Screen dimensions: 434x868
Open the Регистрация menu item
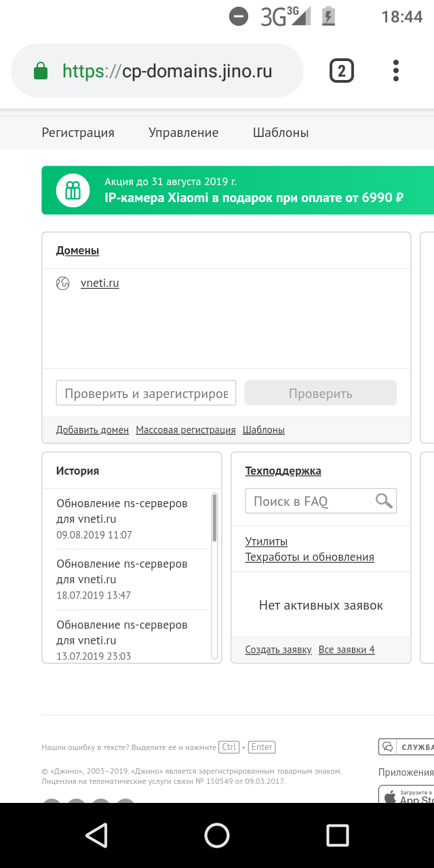click(x=78, y=133)
